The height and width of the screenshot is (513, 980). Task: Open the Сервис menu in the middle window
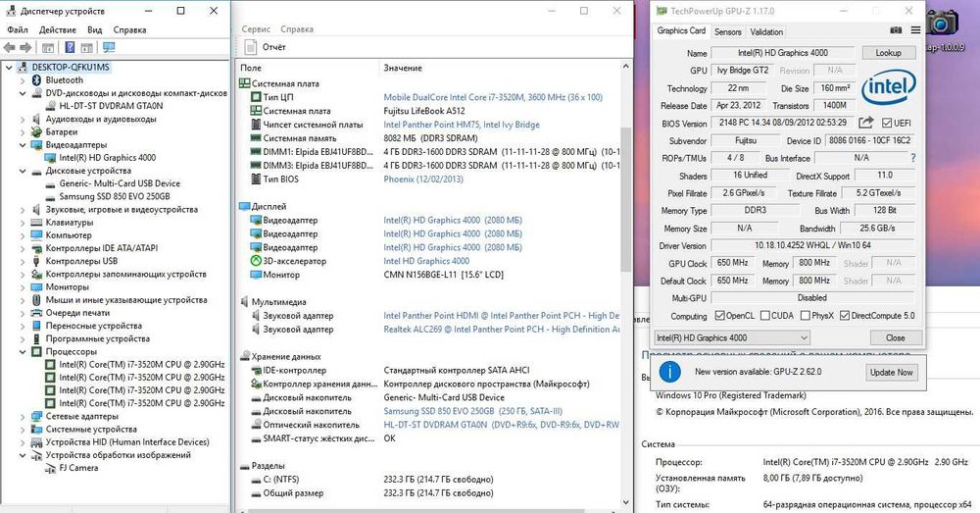pyautogui.click(x=256, y=28)
